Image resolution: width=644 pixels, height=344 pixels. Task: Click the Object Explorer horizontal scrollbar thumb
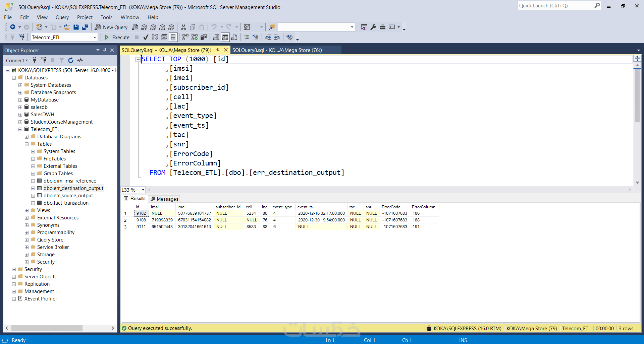(x=46, y=328)
